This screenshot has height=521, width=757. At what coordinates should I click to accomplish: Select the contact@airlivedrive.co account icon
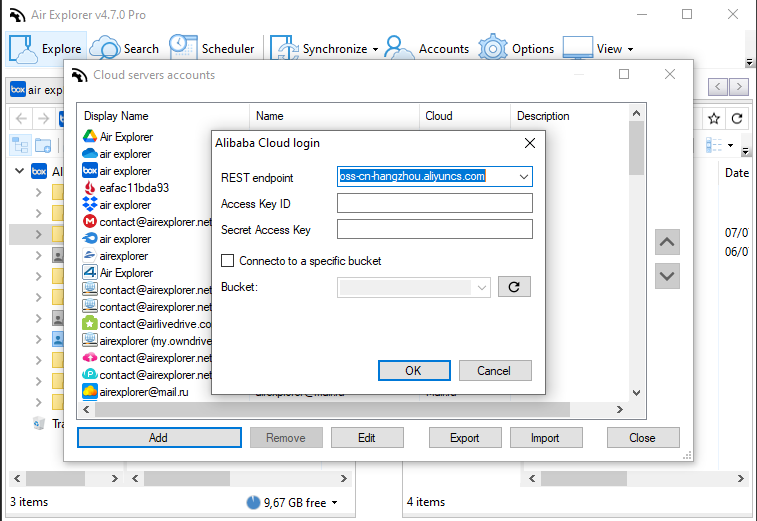coord(90,324)
